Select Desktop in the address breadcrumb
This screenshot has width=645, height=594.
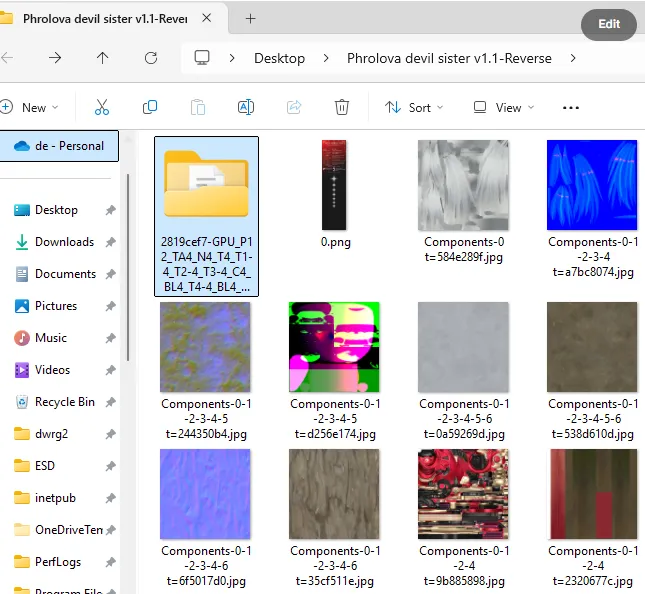pyautogui.click(x=279, y=58)
